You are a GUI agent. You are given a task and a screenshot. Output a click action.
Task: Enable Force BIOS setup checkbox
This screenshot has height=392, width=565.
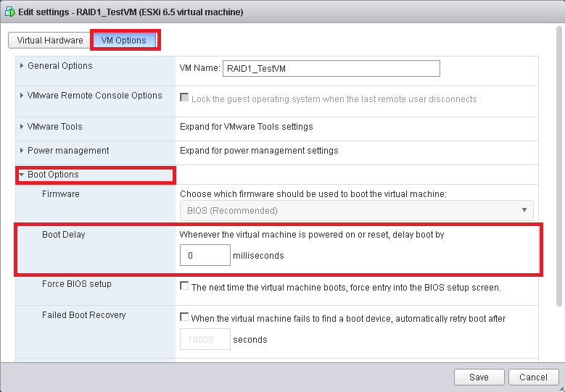point(184,286)
